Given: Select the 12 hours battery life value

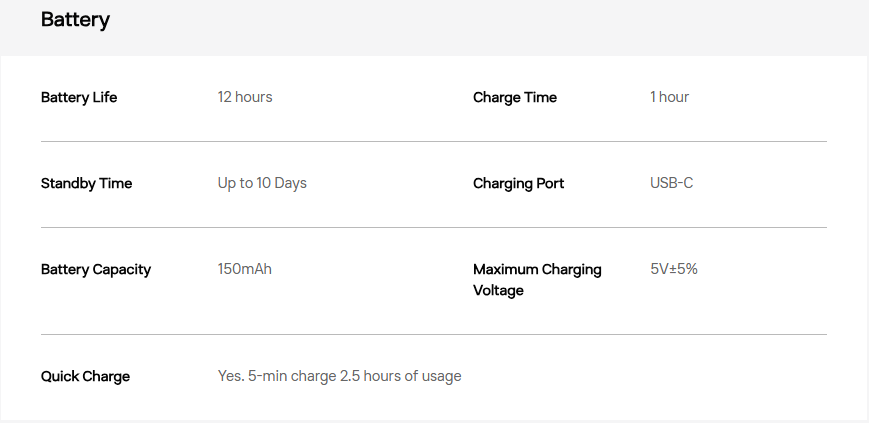Looking at the screenshot, I should [x=245, y=97].
